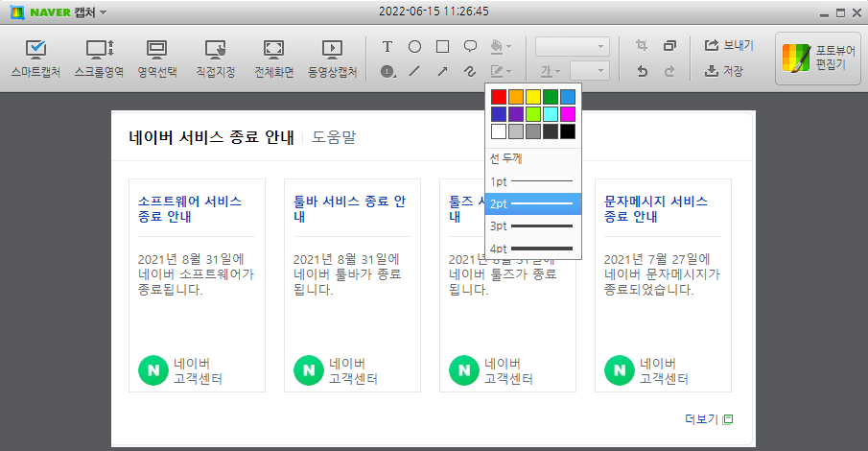
Task: Click 네이버 고객센터 text in 툴즈 card
Action: click(508, 370)
